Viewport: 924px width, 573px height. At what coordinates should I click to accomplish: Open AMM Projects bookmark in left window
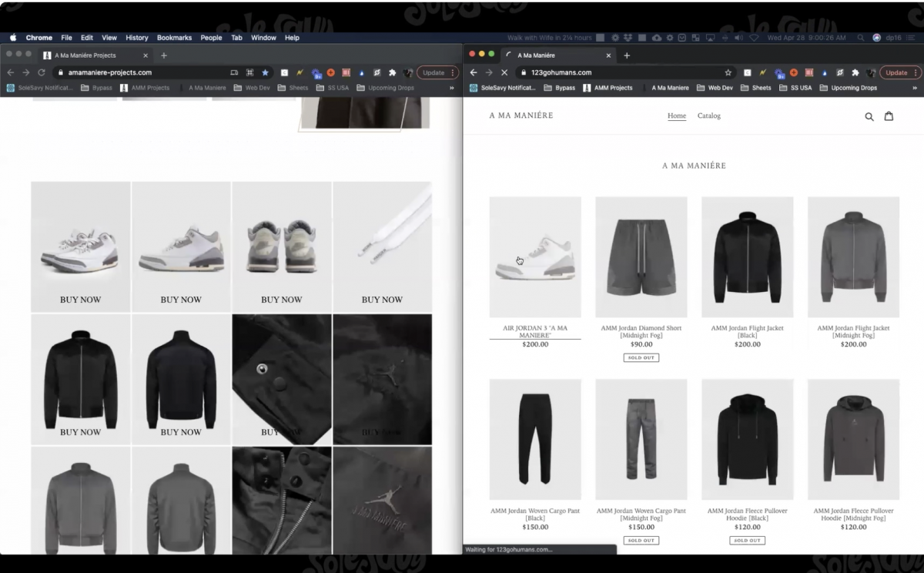tap(145, 88)
